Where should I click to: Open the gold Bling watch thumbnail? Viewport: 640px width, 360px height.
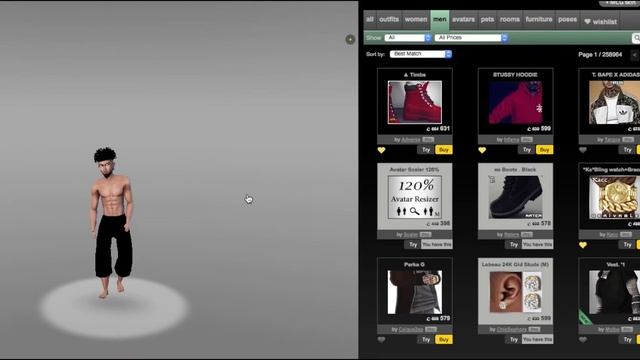point(615,197)
